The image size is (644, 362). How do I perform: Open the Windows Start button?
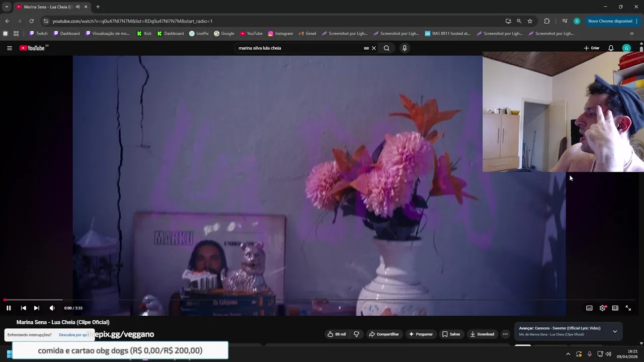9,354
